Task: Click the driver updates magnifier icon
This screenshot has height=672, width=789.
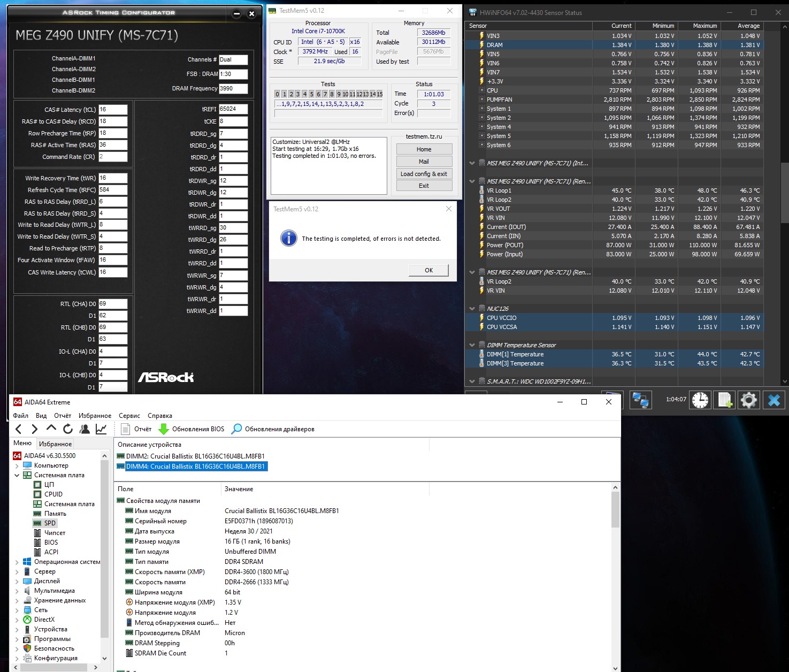Action: pos(236,429)
